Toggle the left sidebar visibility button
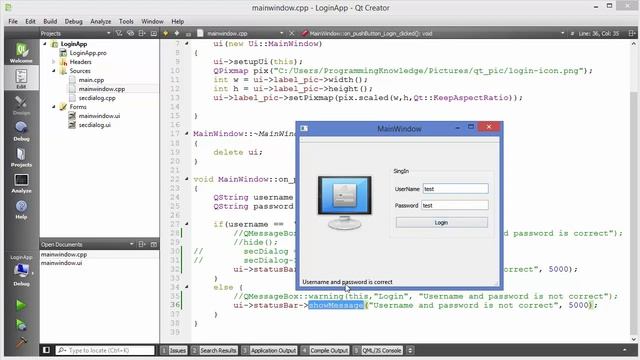640x360 pixels. point(46,350)
